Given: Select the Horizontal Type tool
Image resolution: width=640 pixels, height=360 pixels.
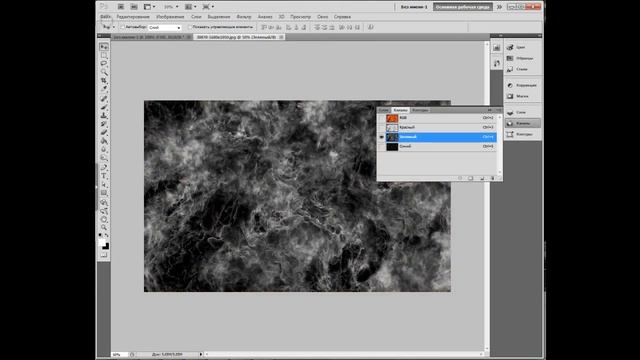Looking at the screenshot, I should pyautogui.click(x=104, y=176).
